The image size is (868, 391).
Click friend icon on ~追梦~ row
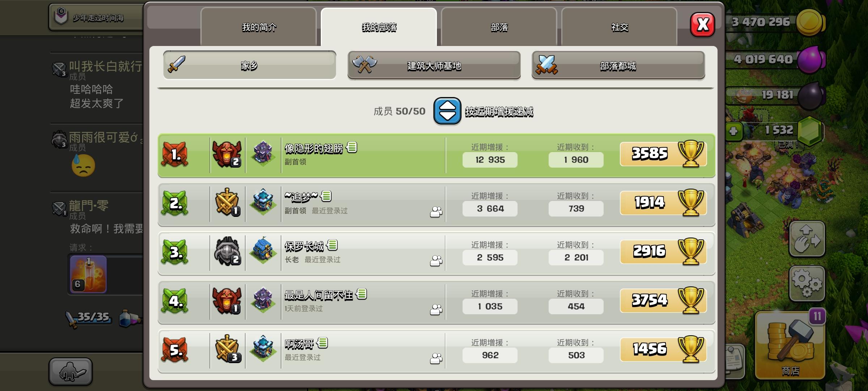click(x=436, y=212)
